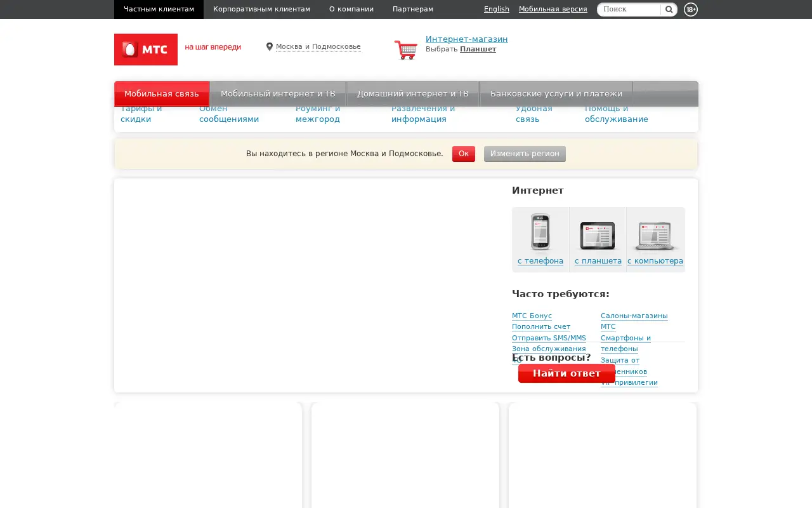Click the Изменить регион button

(x=525, y=154)
